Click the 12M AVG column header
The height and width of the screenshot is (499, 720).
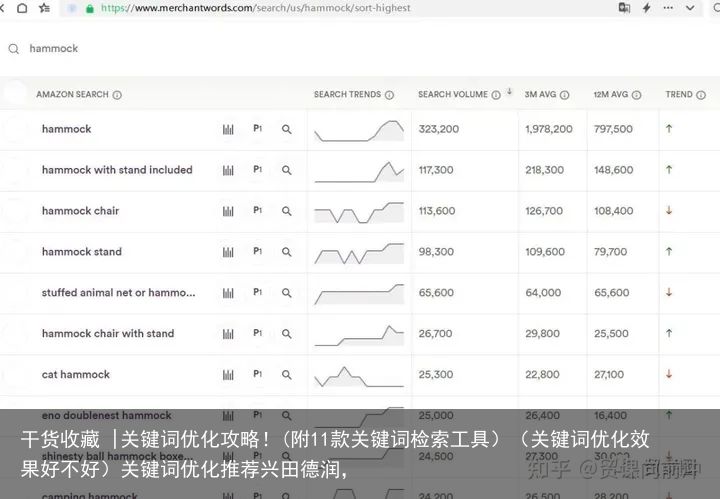click(610, 95)
